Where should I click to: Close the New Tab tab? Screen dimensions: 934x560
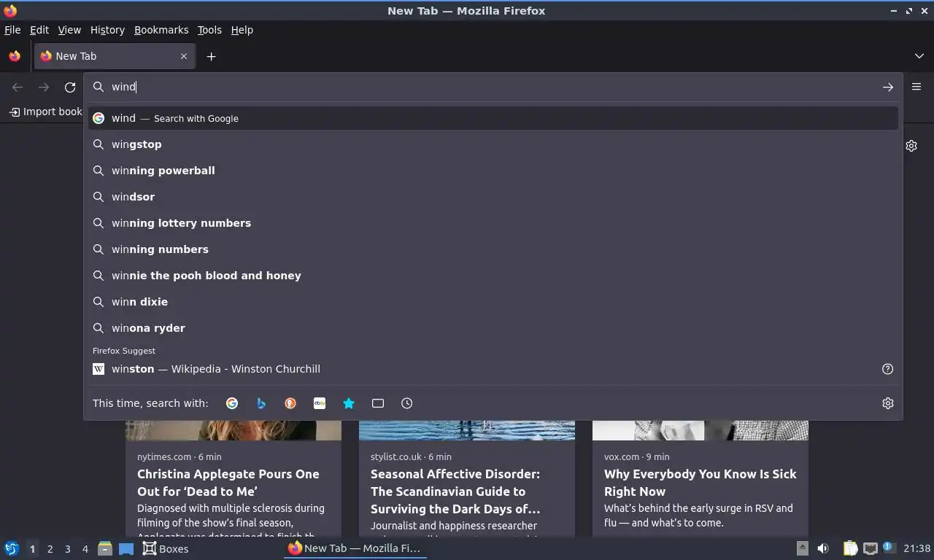click(x=184, y=56)
